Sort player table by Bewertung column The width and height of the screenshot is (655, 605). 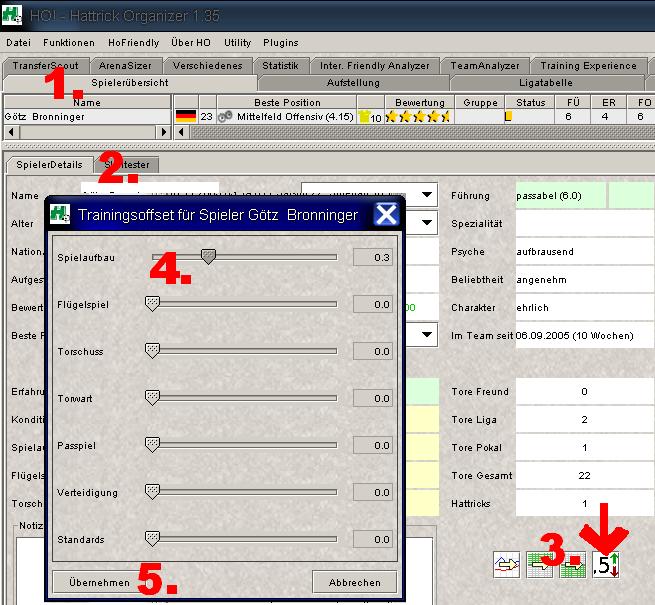pos(420,102)
